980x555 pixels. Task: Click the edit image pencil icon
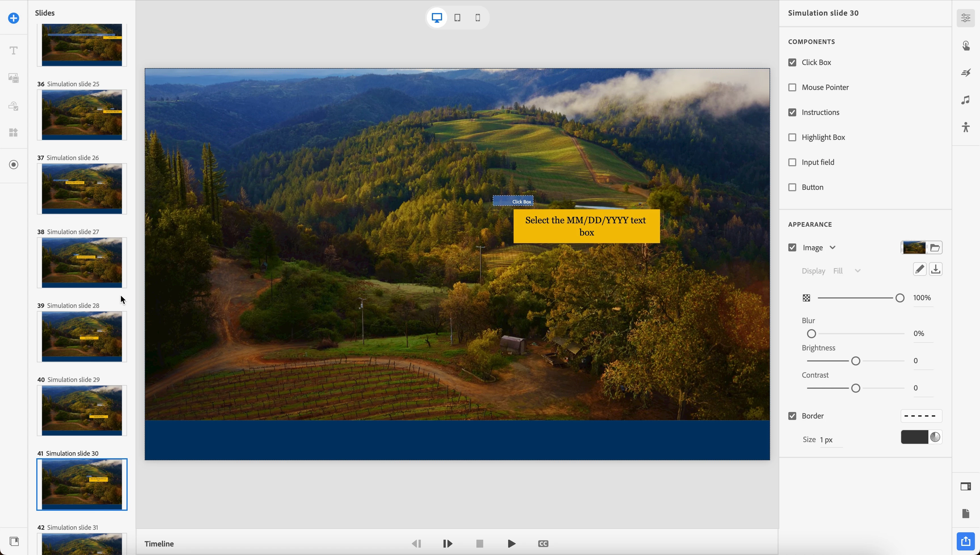tap(919, 270)
